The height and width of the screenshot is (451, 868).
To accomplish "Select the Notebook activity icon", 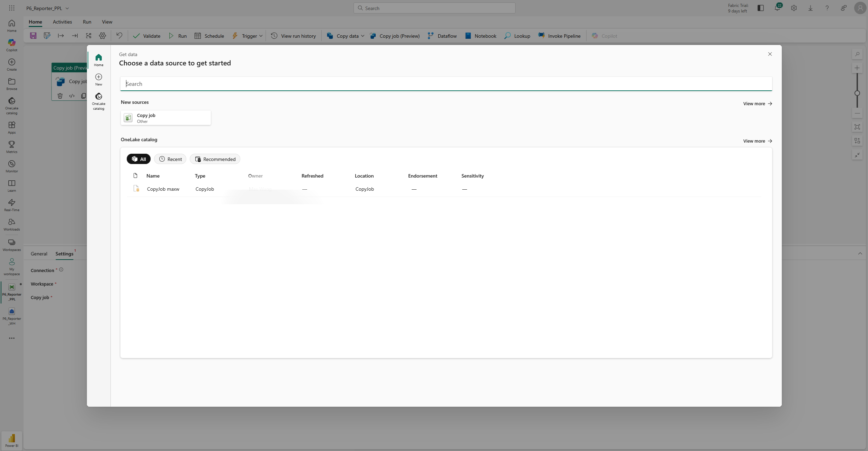I will pos(468,36).
